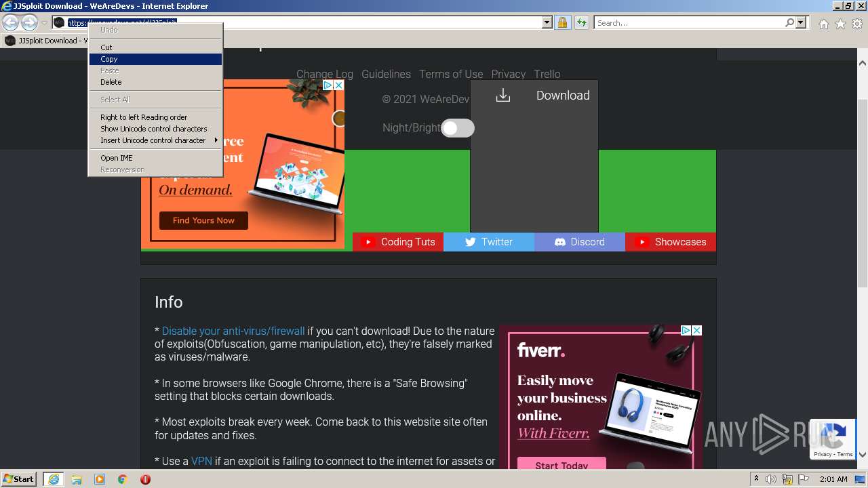Expand Insert Unicode control character submenu

point(155,140)
